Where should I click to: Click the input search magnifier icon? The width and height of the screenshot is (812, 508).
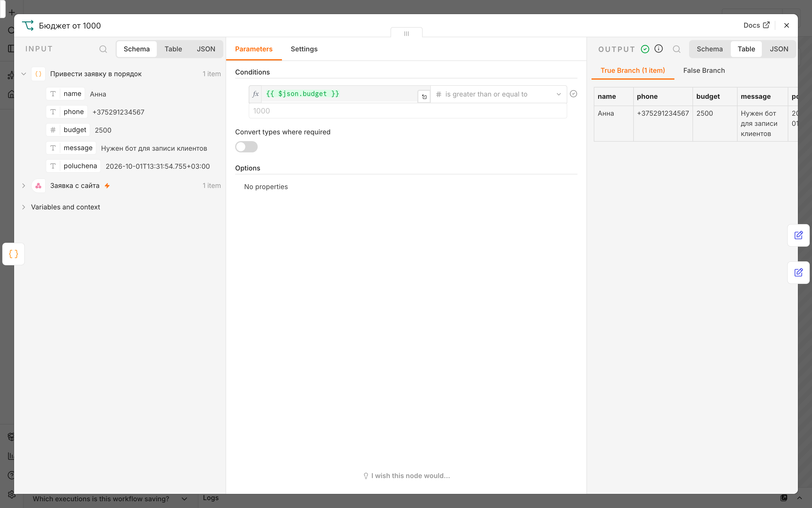click(x=103, y=49)
